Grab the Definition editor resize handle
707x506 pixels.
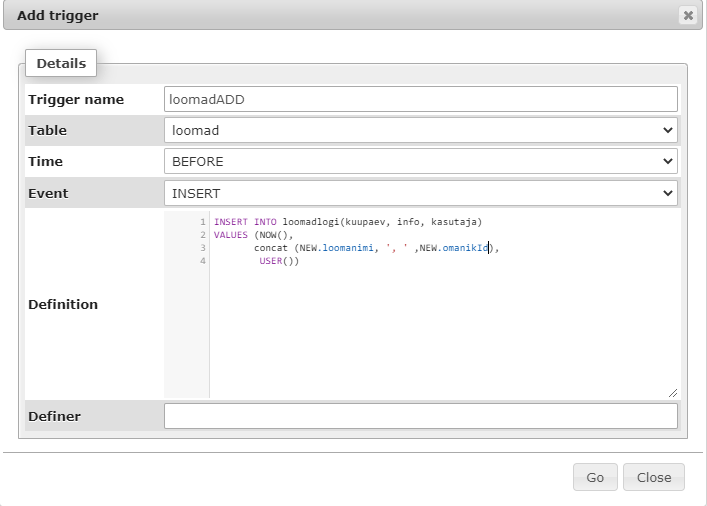tap(673, 393)
